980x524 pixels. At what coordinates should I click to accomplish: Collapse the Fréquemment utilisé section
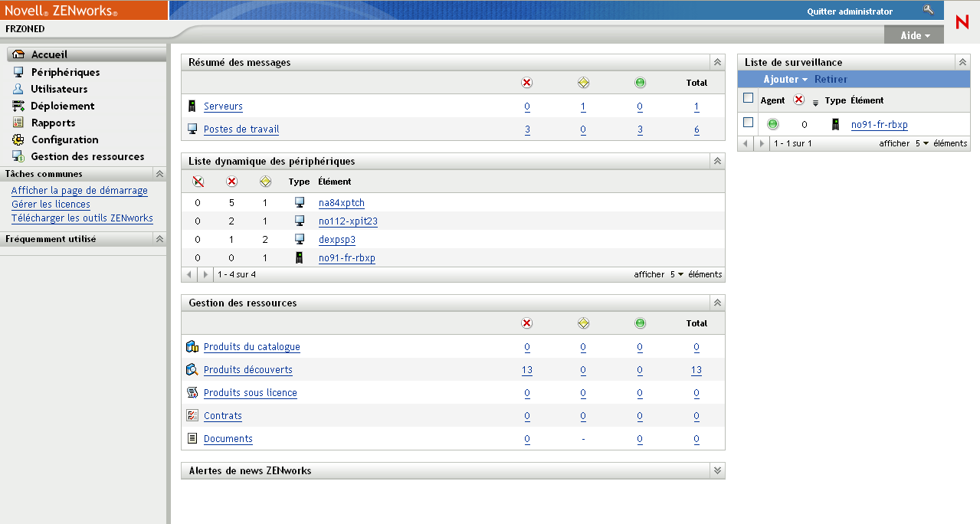159,239
